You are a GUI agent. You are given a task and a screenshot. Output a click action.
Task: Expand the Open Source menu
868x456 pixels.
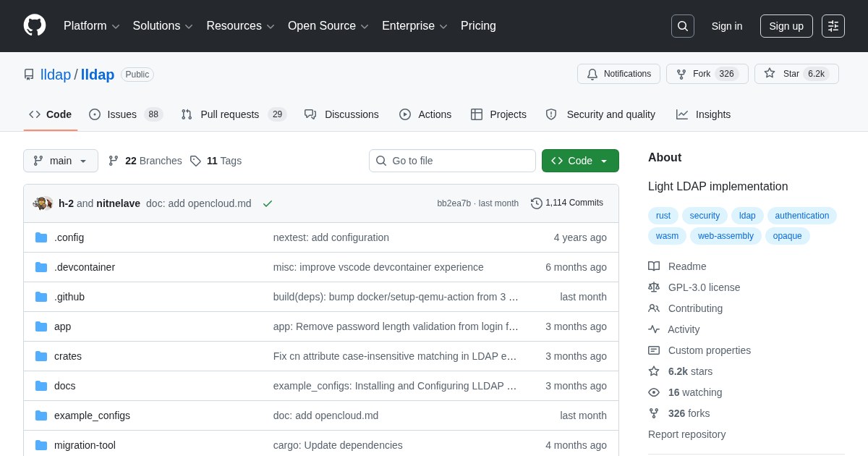pos(328,26)
